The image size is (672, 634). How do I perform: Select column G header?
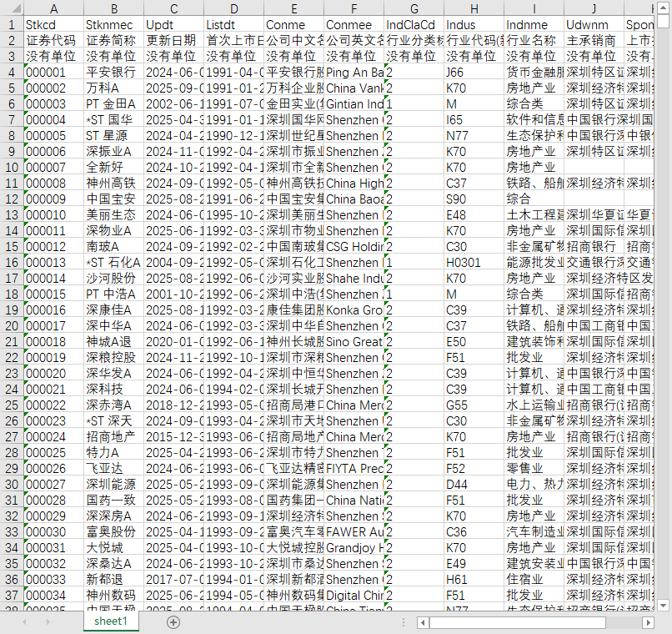point(414,8)
